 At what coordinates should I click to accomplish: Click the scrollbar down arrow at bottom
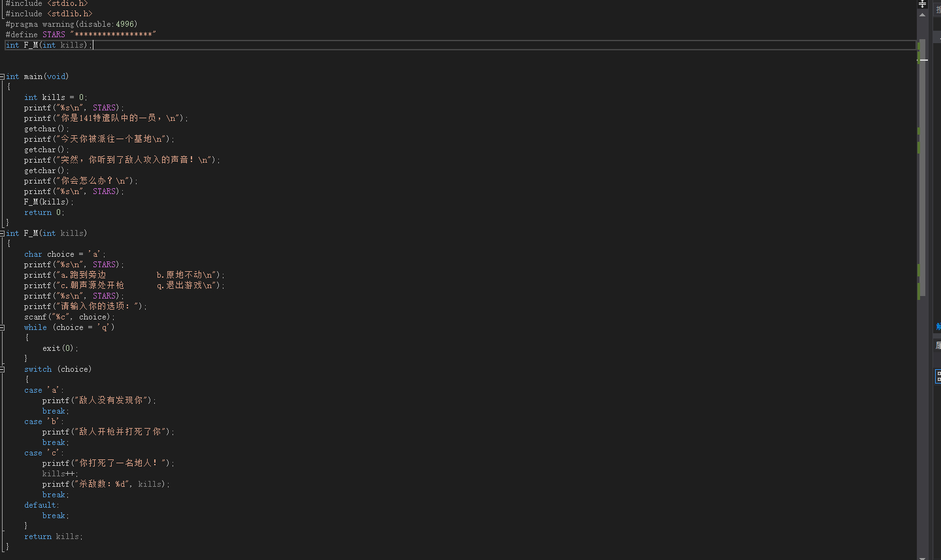coord(922,557)
